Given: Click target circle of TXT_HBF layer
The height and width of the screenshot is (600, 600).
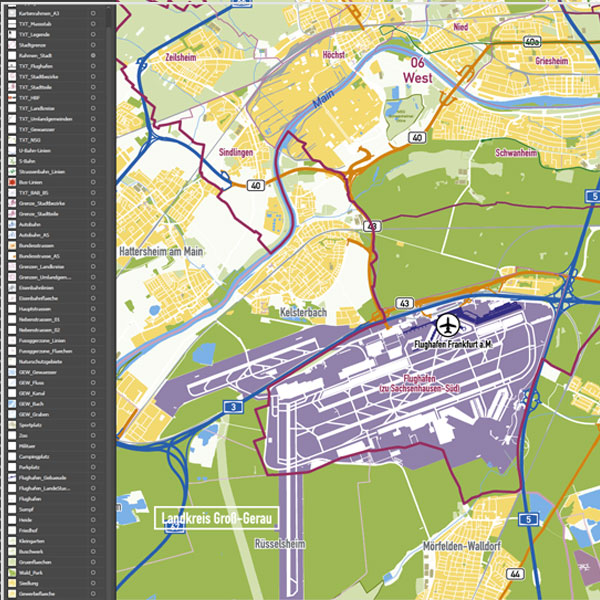Looking at the screenshot, I should tap(93, 98).
